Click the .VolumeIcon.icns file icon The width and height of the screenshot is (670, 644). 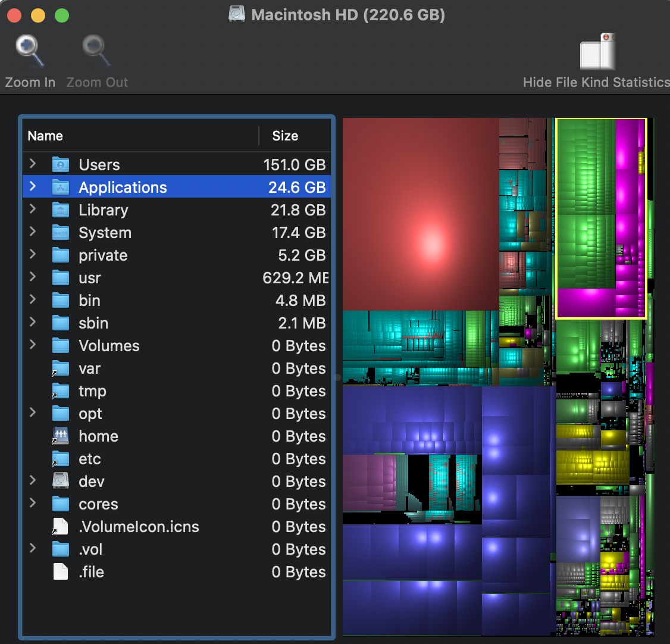click(60, 527)
